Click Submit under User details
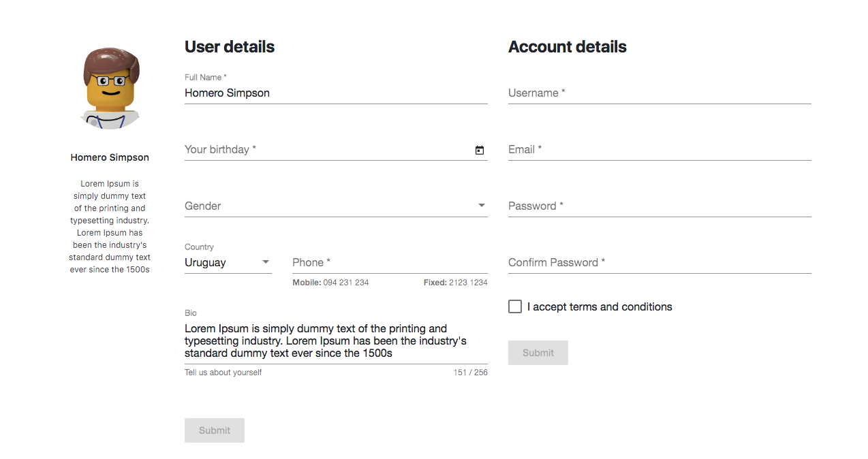This screenshot has height=459, width=868. [x=214, y=430]
